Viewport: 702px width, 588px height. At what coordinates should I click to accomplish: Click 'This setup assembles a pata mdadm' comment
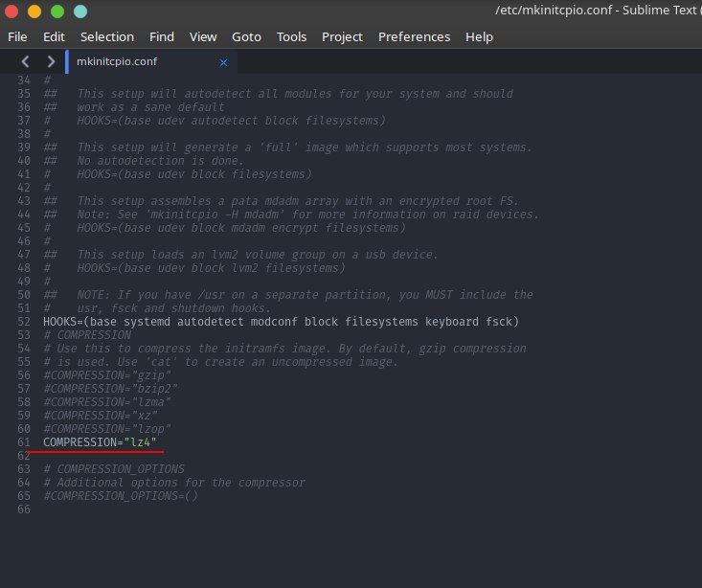pyautogui.click(x=282, y=201)
